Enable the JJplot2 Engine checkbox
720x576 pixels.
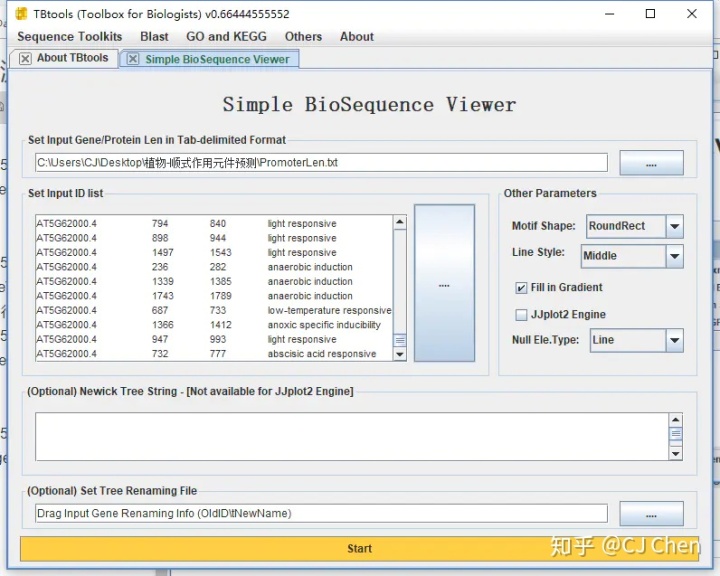[x=521, y=315]
